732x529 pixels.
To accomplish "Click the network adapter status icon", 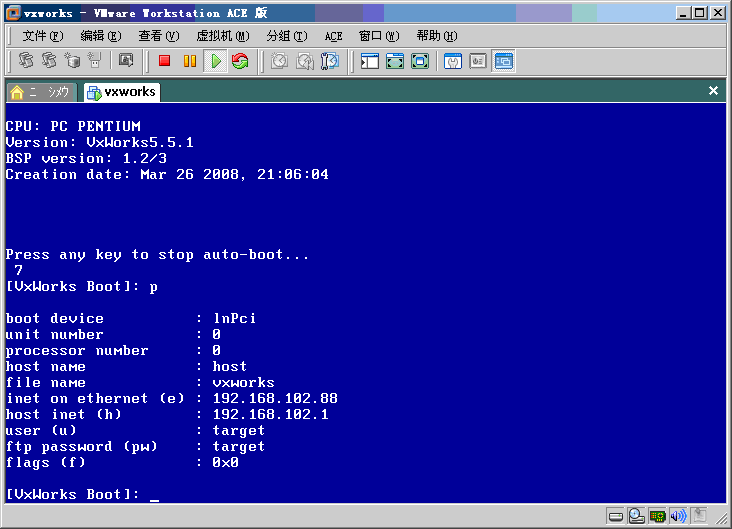I will pos(658,516).
